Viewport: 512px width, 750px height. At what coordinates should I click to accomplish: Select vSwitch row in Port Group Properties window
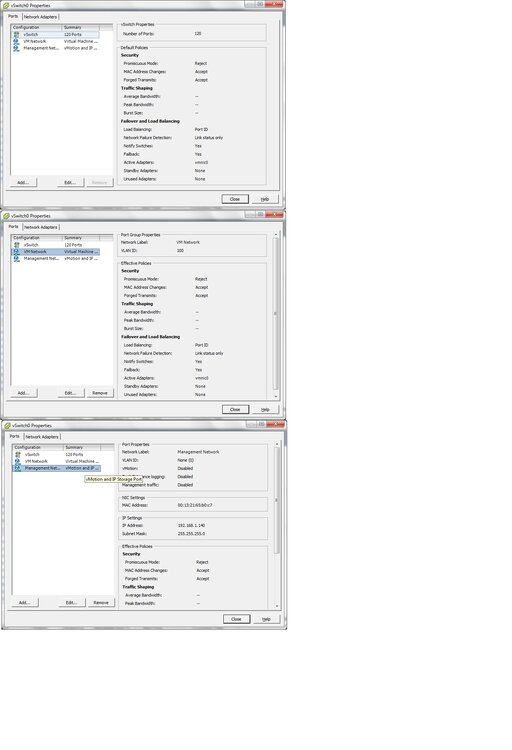click(56, 245)
